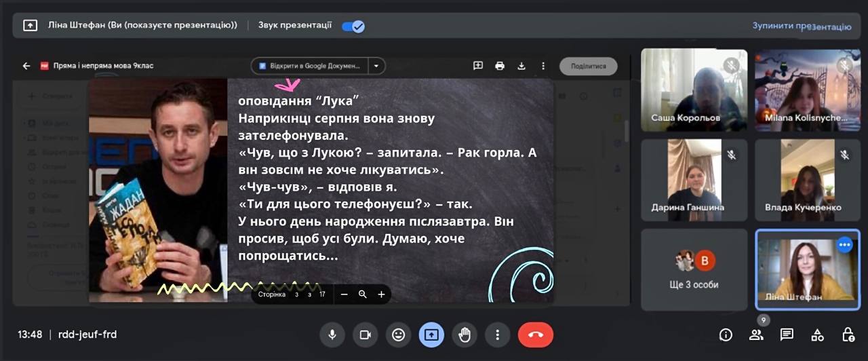Select Саша Корольов's video tile
The image size is (868, 361).
694,90
